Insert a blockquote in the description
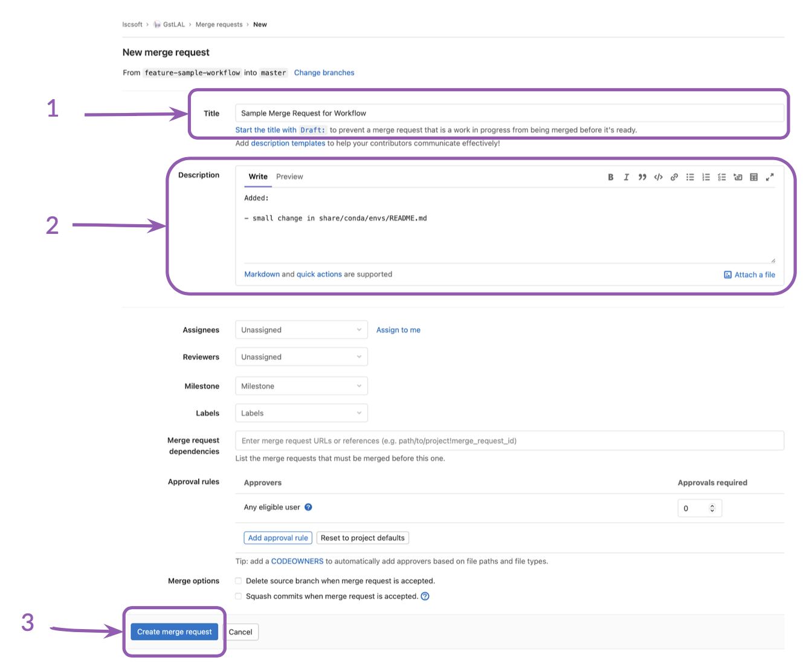806x672 pixels. [x=642, y=177]
